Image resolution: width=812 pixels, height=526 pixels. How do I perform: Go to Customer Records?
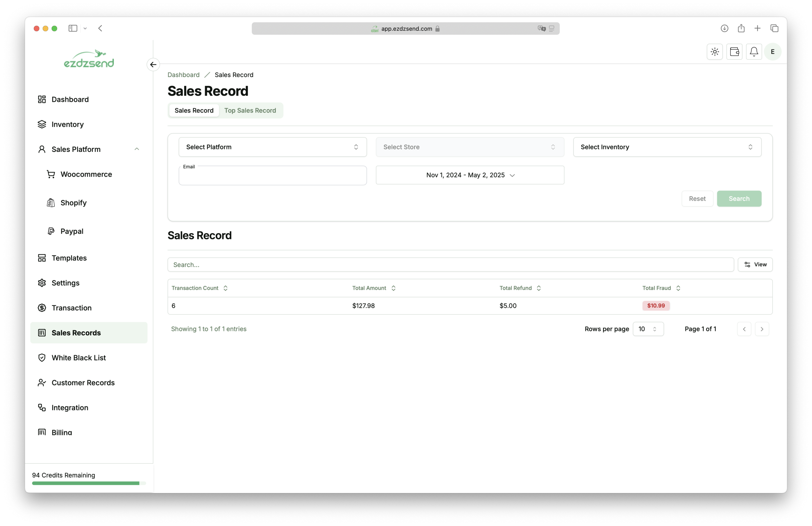click(83, 383)
